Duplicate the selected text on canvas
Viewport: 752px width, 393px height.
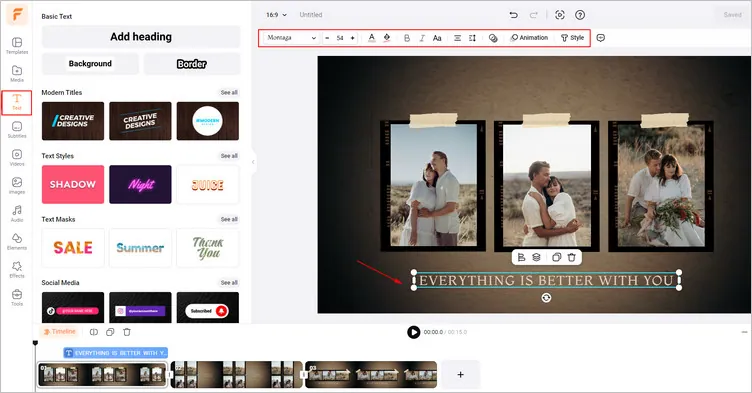click(x=556, y=257)
